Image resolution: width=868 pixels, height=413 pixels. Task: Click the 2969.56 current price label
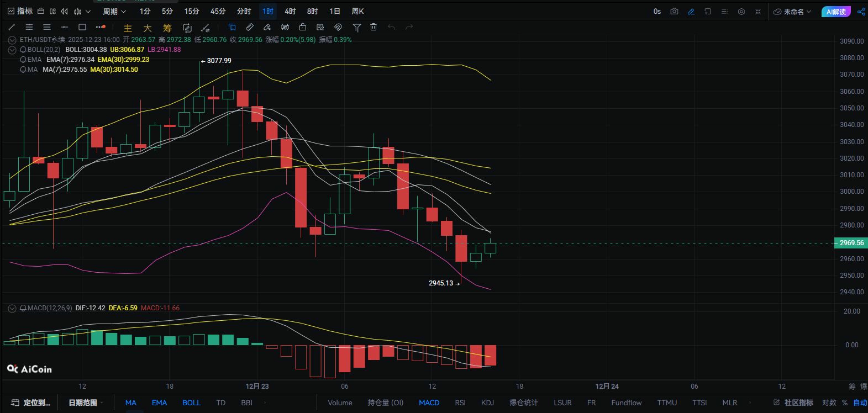coord(851,243)
